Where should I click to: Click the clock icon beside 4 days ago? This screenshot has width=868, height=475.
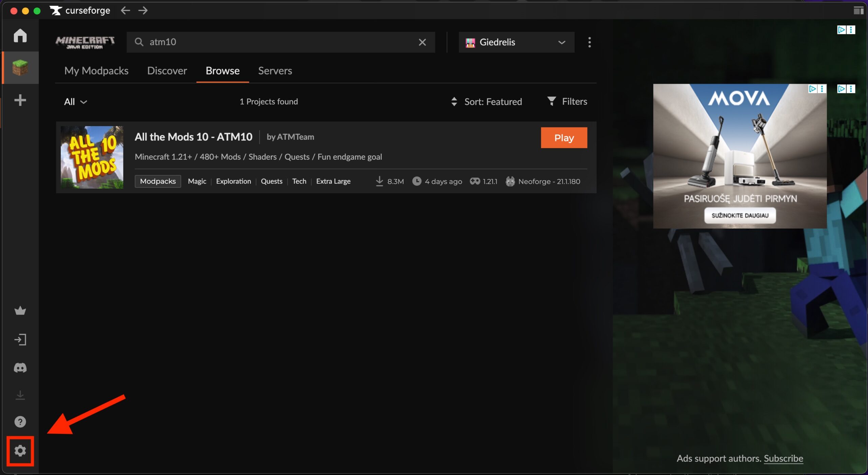[417, 181]
